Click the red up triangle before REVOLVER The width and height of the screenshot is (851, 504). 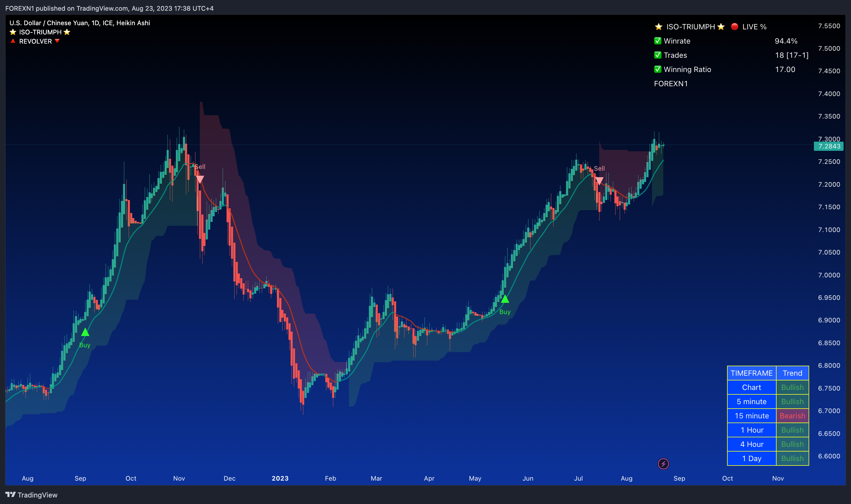coord(13,41)
